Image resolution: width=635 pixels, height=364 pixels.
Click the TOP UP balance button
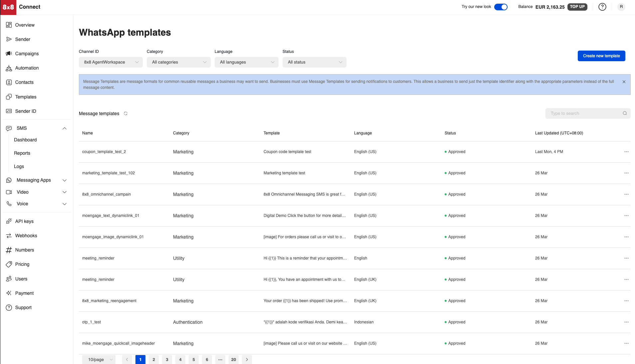point(577,7)
